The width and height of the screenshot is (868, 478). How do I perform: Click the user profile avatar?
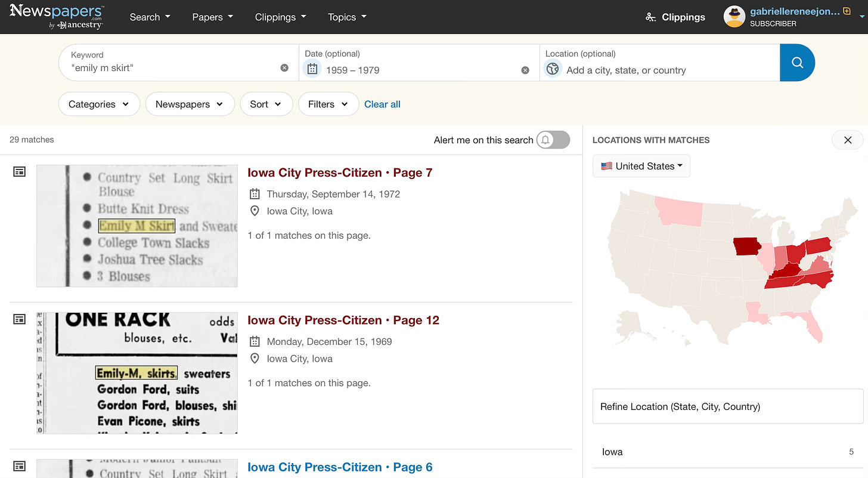(734, 17)
